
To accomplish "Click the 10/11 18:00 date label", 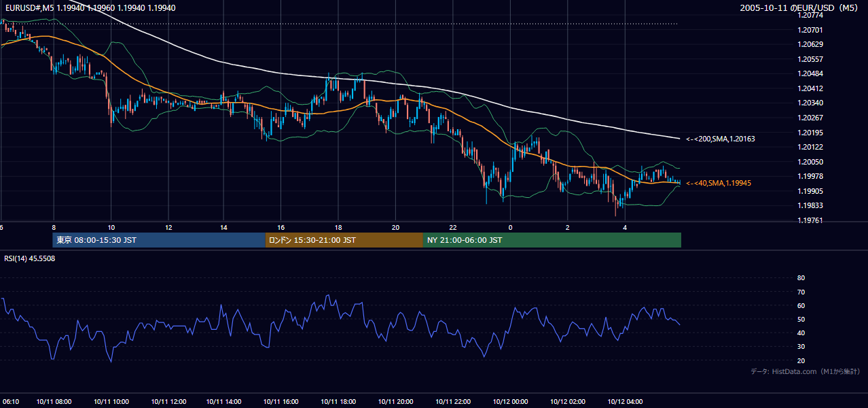I will point(338,401).
